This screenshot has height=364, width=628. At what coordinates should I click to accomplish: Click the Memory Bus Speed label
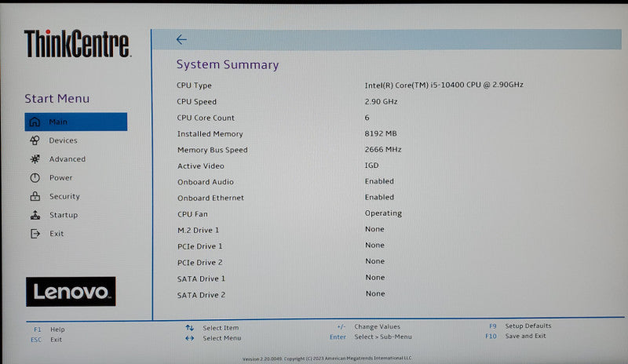213,150
